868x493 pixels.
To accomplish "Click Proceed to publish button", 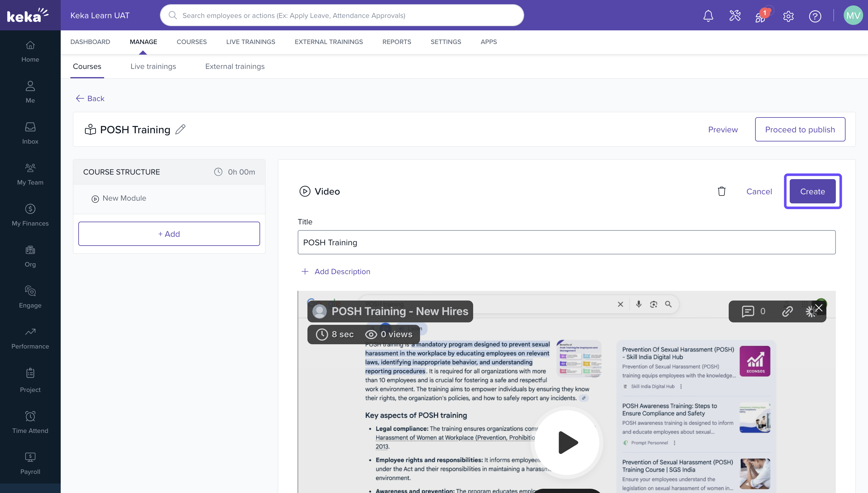I will pos(800,129).
